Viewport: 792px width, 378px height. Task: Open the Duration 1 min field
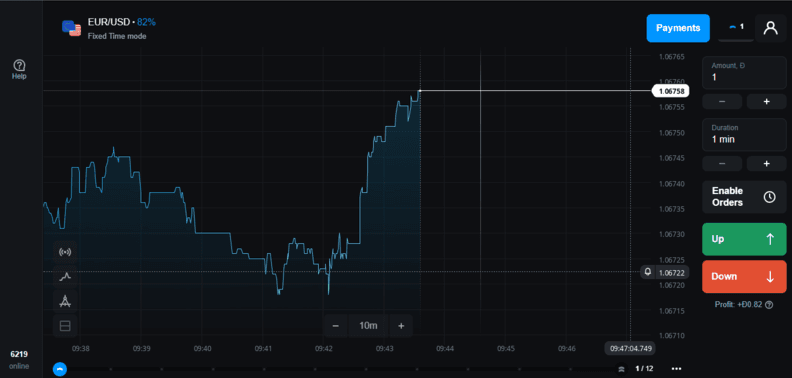pos(744,134)
